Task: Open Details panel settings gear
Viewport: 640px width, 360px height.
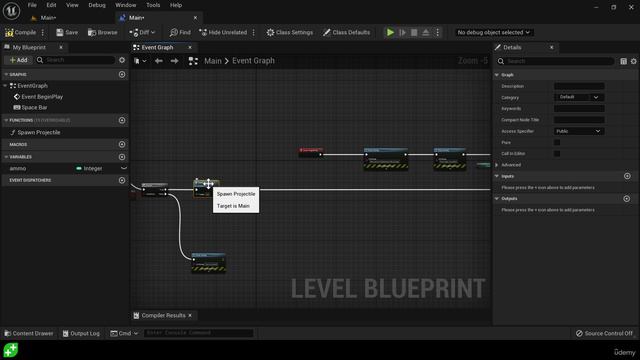Action: click(633, 61)
